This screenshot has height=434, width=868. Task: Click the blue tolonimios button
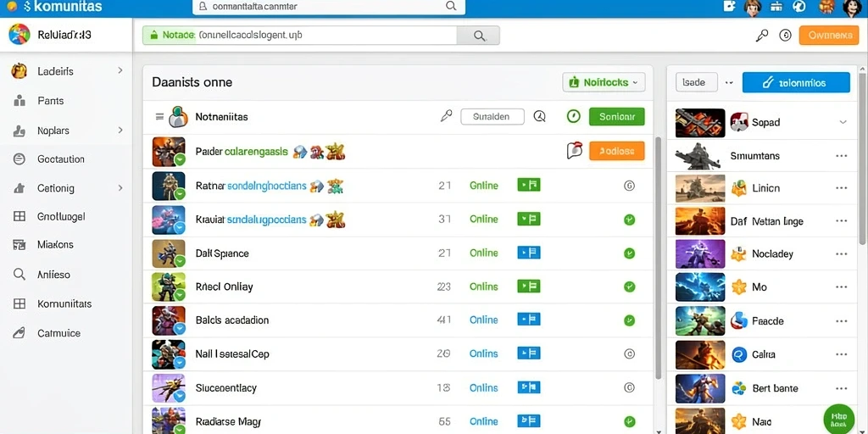pyautogui.click(x=796, y=82)
